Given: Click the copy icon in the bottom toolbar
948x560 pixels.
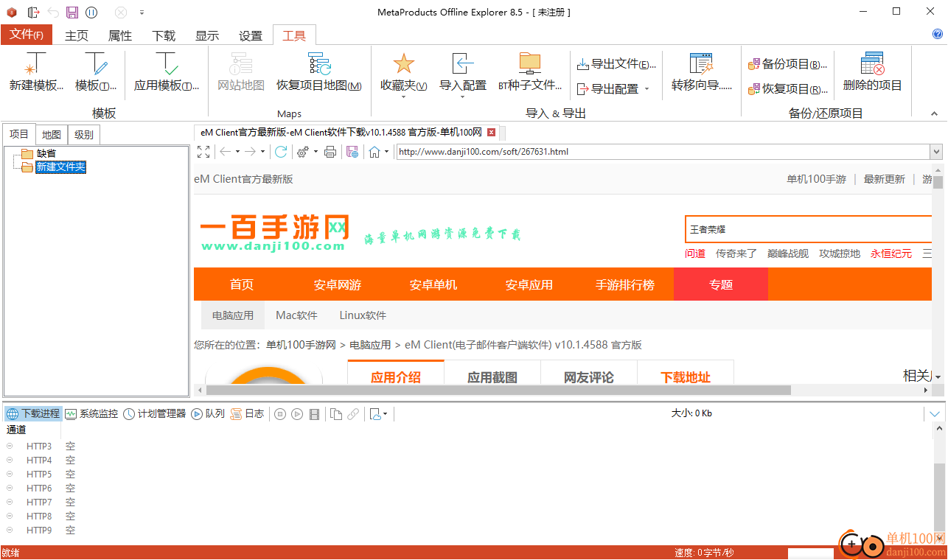Looking at the screenshot, I should [x=336, y=414].
